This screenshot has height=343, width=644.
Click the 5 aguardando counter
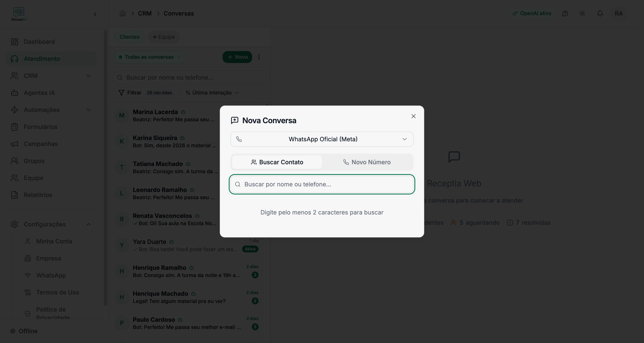[475, 223]
